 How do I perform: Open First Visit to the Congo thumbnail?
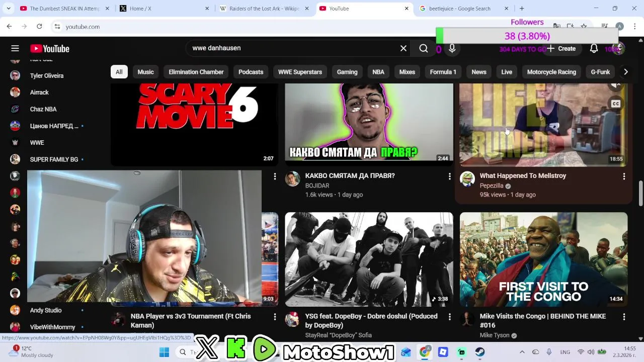point(543,259)
